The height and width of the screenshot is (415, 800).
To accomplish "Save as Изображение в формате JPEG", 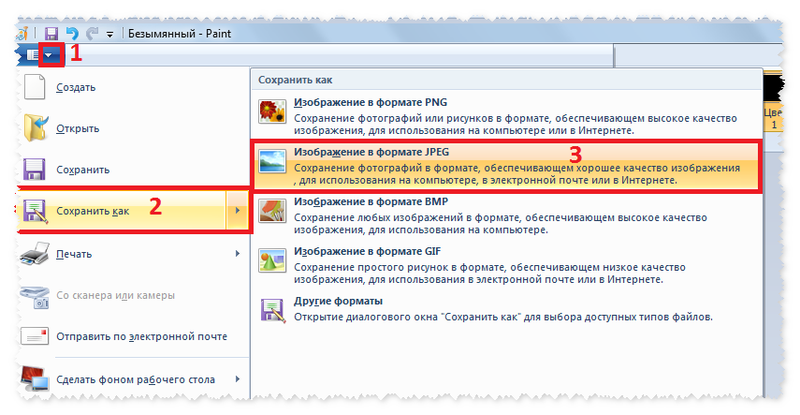I will [x=507, y=166].
